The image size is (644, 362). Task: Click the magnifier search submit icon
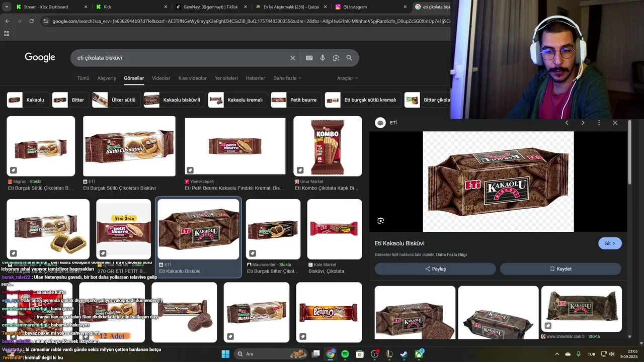pos(349,58)
